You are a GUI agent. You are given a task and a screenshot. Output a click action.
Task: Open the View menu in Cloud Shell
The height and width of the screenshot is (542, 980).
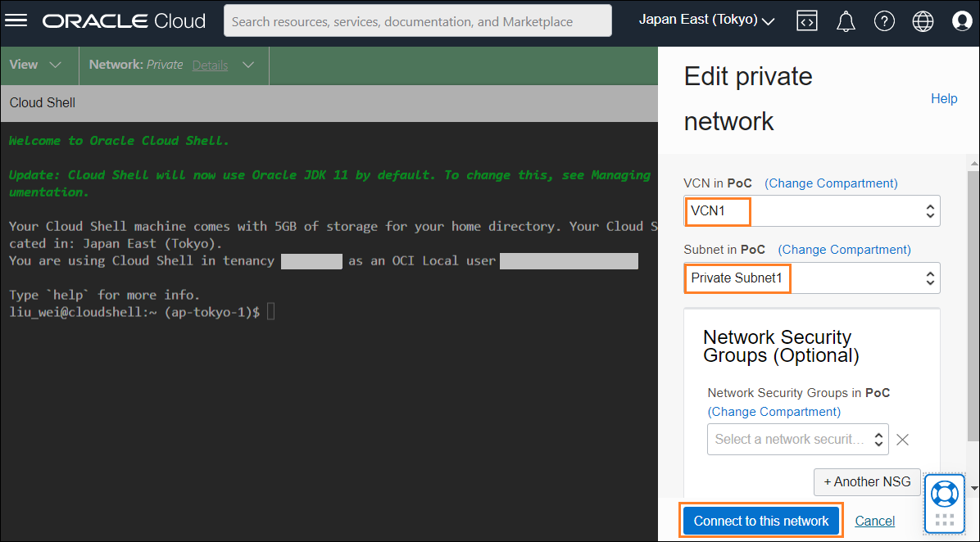pyautogui.click(x=37, y=64)
